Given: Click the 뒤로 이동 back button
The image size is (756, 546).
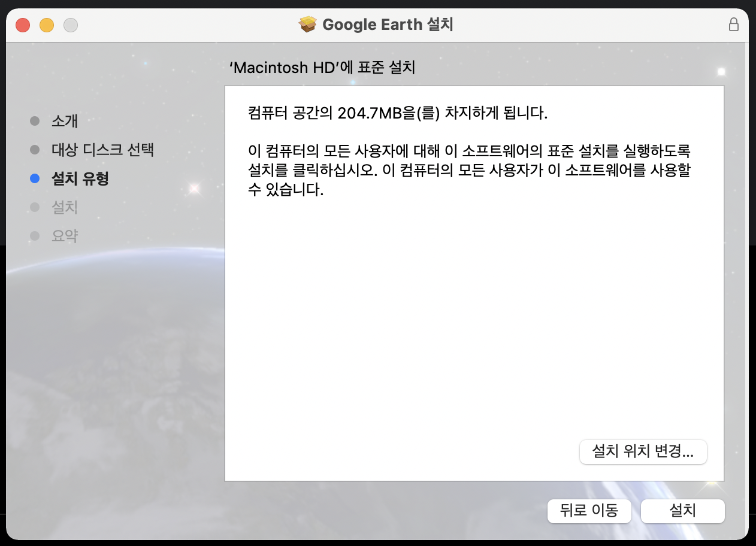Looking at the screenshot, I should tap(589, 511).
